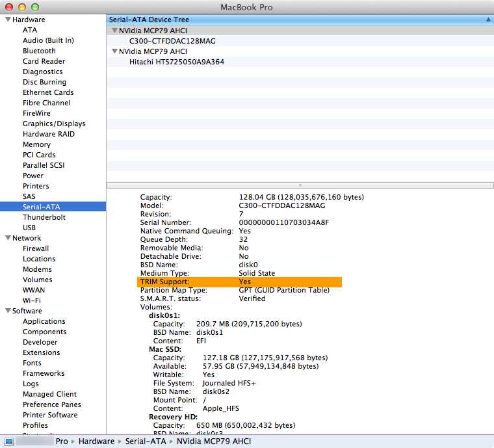The image size is (494, 448).
Task: Collapse the Hardware section triangle
Action: pos(7,20)
